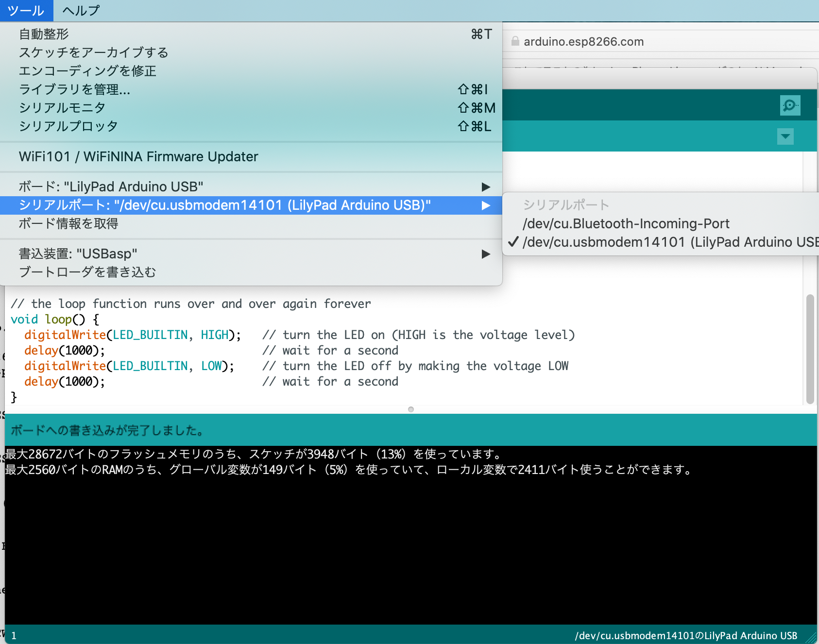Open シリアルプロッタ from the tools menu
819x644 pixels.
251,126
